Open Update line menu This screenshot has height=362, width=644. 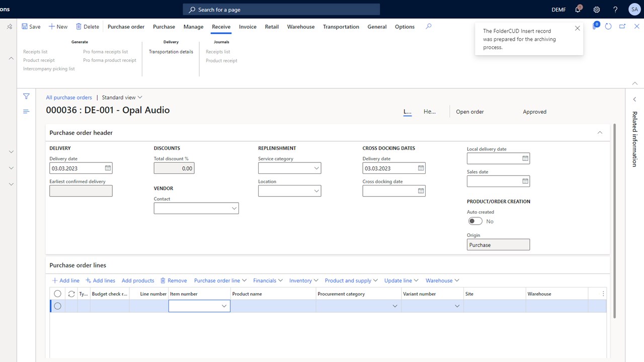(401, 281)
